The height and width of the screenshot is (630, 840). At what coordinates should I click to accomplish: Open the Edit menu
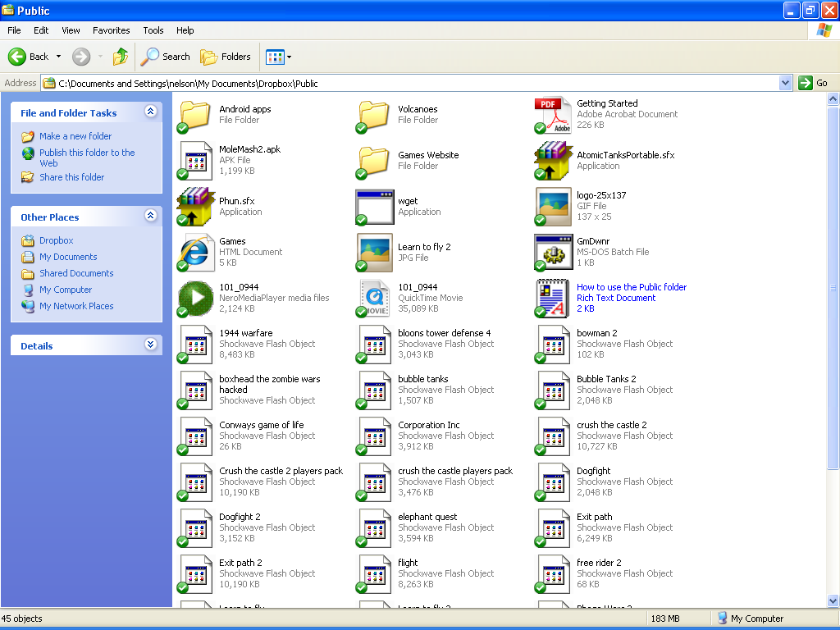41,30
